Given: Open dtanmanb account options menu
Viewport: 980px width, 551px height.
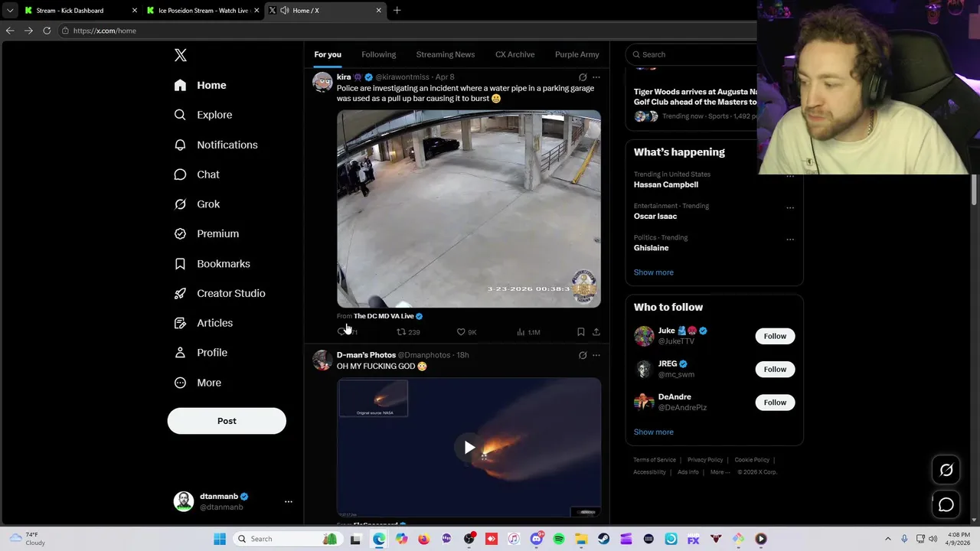Looking at the screenshot, I should click(289, 502).
